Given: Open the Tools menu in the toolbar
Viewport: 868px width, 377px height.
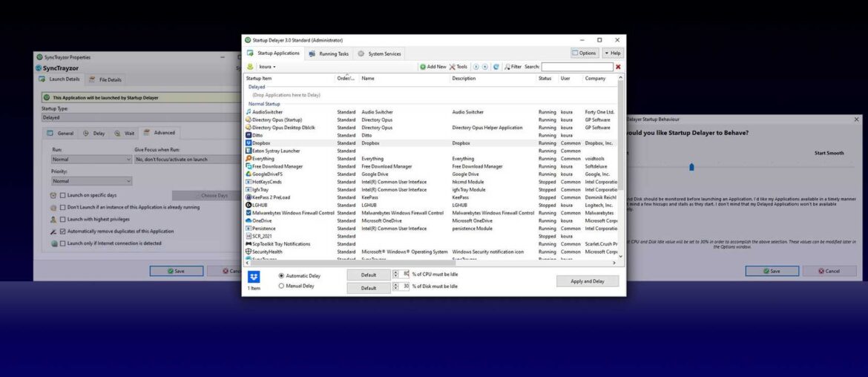Looking at the screenshot, I should pyautogui.click(x=458, y=67).
